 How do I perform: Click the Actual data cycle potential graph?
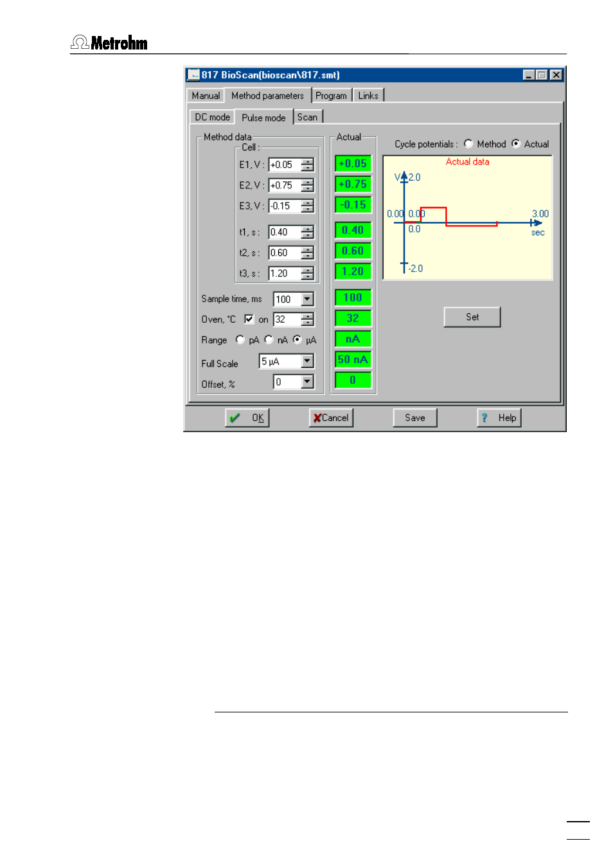[x=468, y=217]
